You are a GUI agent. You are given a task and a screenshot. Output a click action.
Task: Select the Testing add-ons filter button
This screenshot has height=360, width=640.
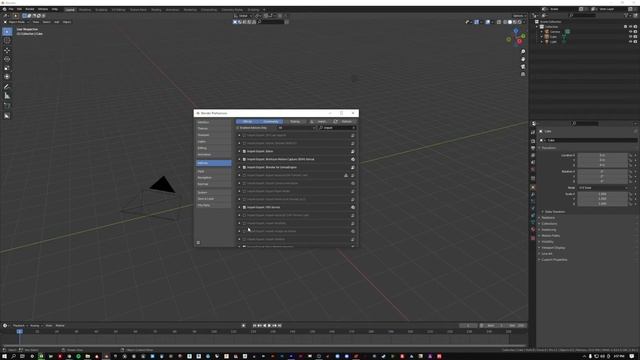pos(295,122)
